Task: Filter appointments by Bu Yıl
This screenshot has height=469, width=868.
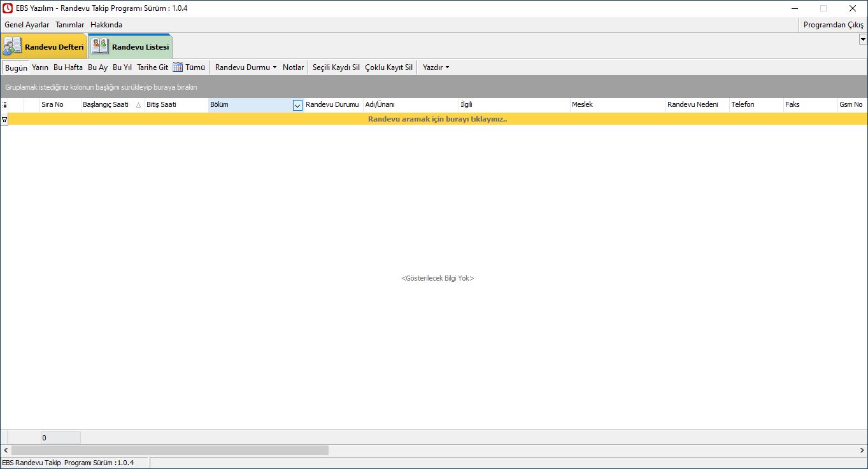Action: [x=122, y=67]
